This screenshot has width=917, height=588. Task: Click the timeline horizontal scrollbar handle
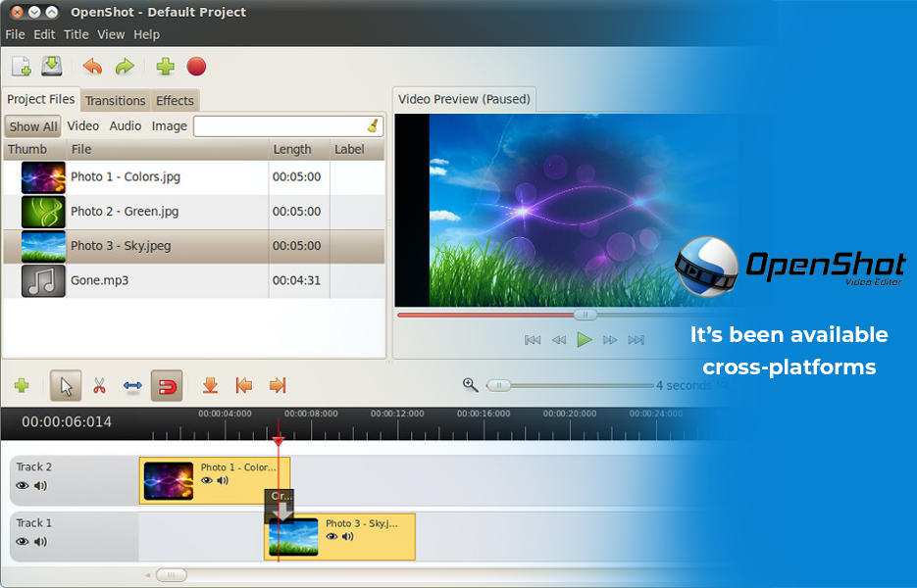click(172, 575)
